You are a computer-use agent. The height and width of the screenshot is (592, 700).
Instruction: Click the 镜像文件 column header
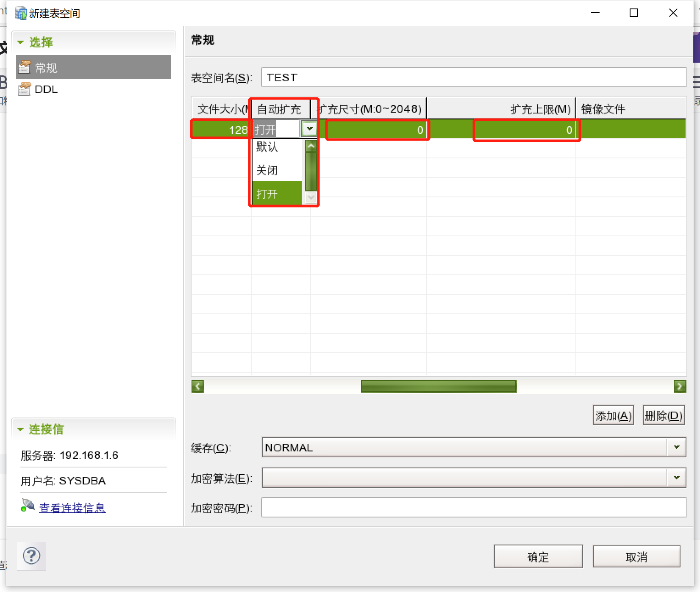pyautogui.click(x=631, y=109)
